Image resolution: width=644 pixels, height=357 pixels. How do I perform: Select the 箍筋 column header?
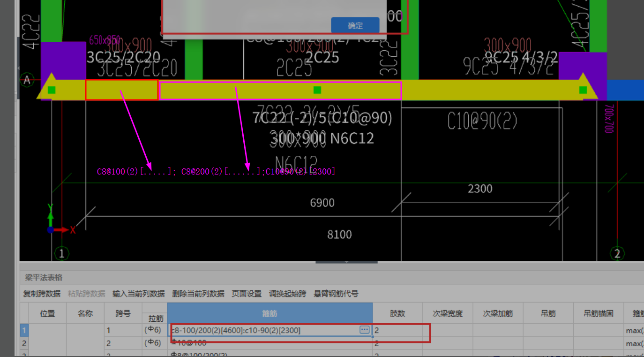tap(270, 313)
